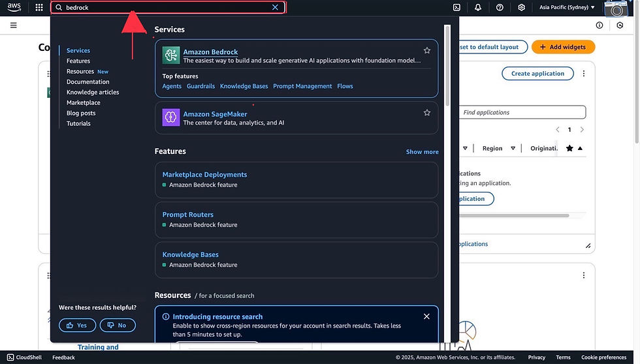
Task: Open the hexagon clock icon in the console toolbar
Action: [x=620, y=25]
